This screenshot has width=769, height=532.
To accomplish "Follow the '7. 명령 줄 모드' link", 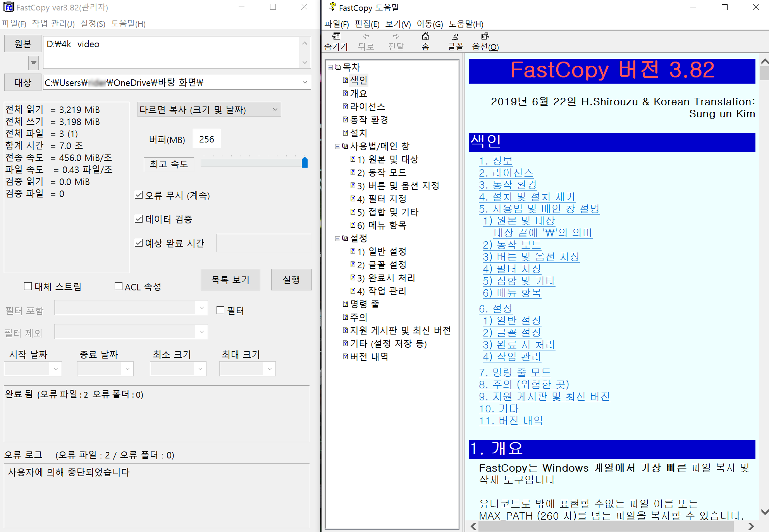I will pos(515,372).
